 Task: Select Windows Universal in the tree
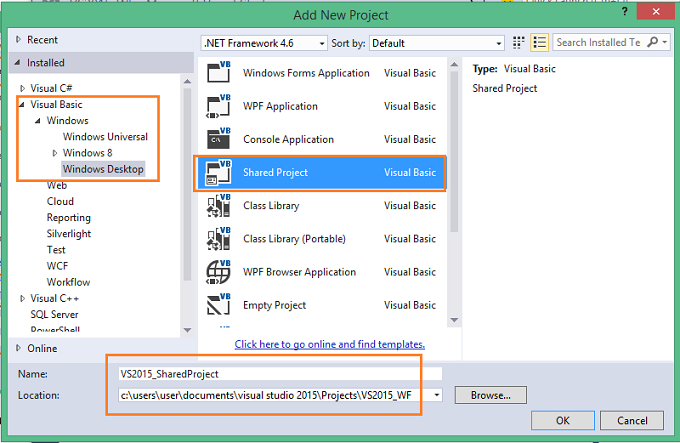[105, 137]
